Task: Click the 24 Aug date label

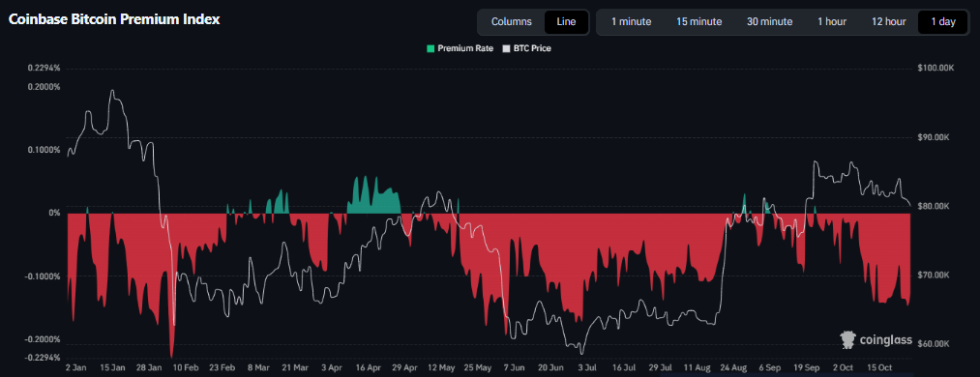Action: (734, 368)
